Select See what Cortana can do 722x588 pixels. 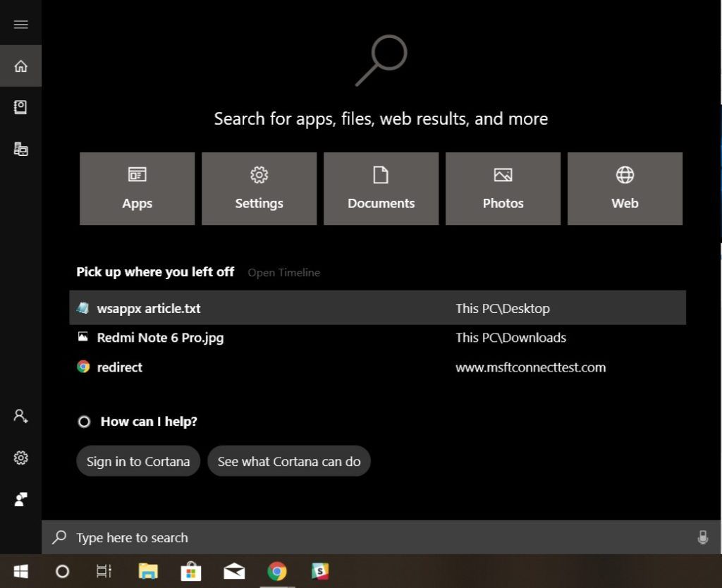coord(289,461)
